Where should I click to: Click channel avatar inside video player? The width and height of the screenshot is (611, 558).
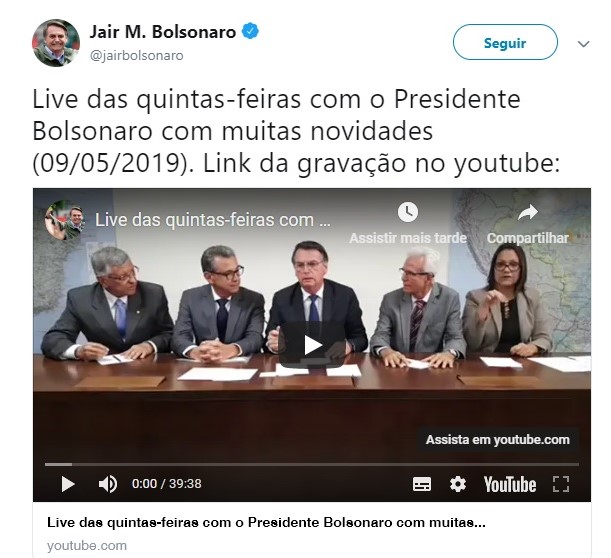pyautogui.click(x=64, y=220)
